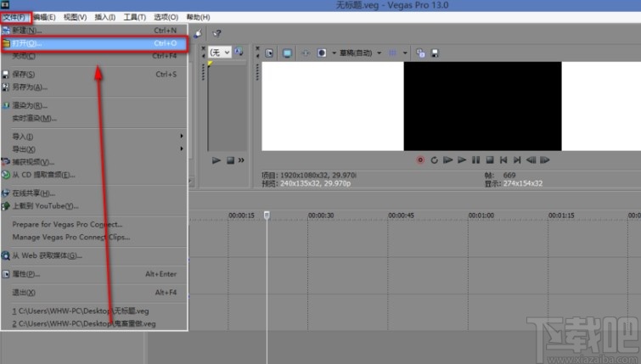This screenshot has width=641, height=364.
Task: Open the 选项(O) menu
Action: 166,17
